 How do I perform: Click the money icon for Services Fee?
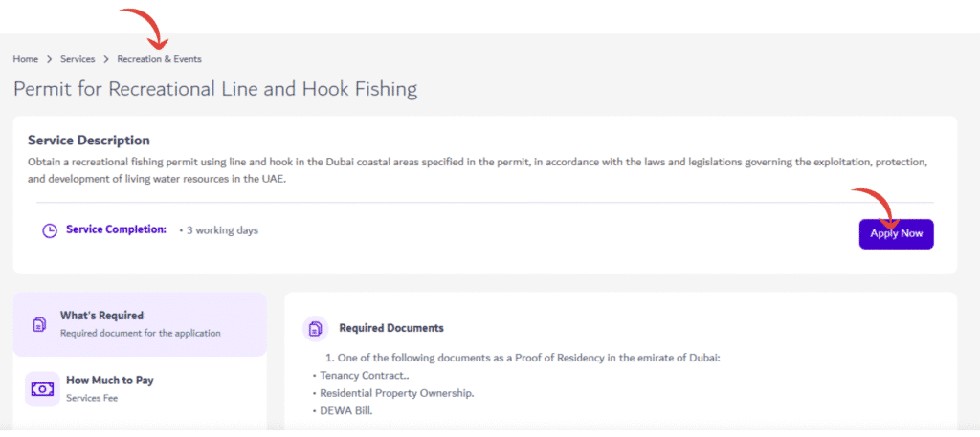click(x=42, y=388)
